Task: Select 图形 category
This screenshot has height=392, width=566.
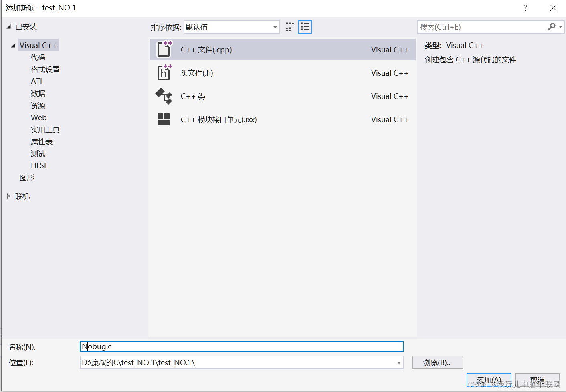Action: tap(27, 178)
